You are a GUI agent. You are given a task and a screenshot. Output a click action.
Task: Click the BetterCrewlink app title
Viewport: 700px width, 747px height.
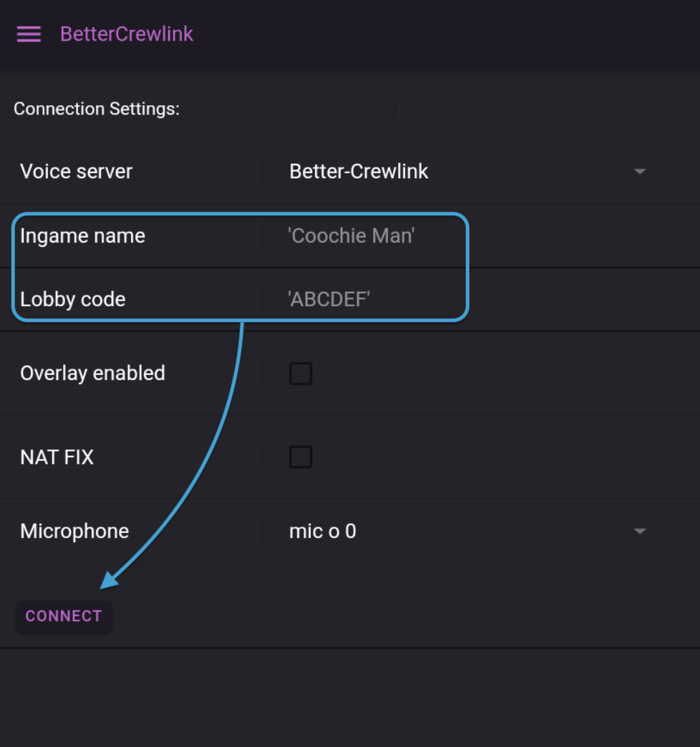(x=127, y=34)
